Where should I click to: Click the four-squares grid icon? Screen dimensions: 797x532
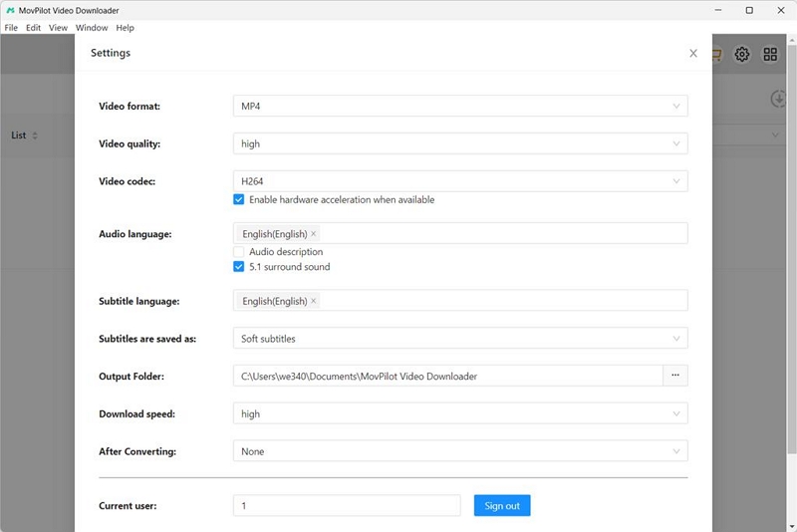(x=770, y=55)
